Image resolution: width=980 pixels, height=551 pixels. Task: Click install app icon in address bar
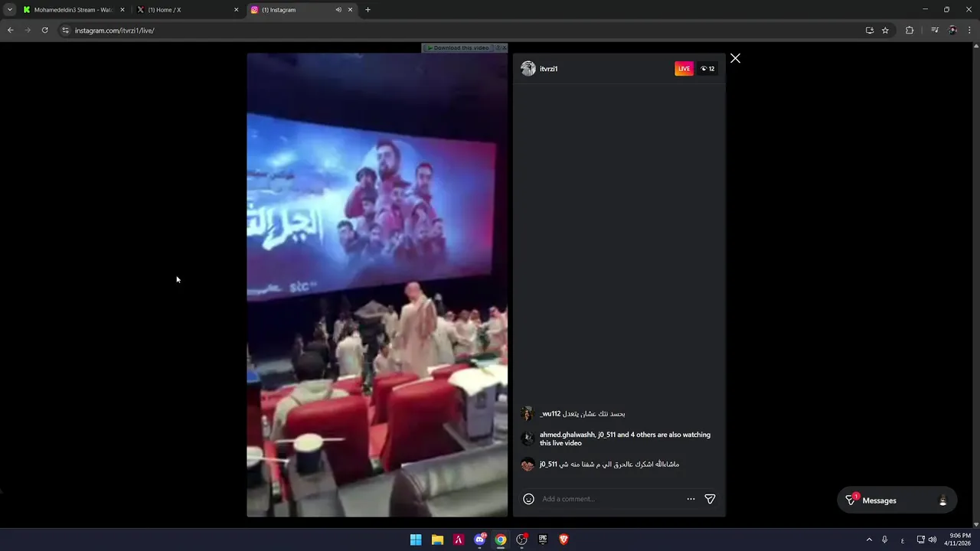tap(869, 31)
